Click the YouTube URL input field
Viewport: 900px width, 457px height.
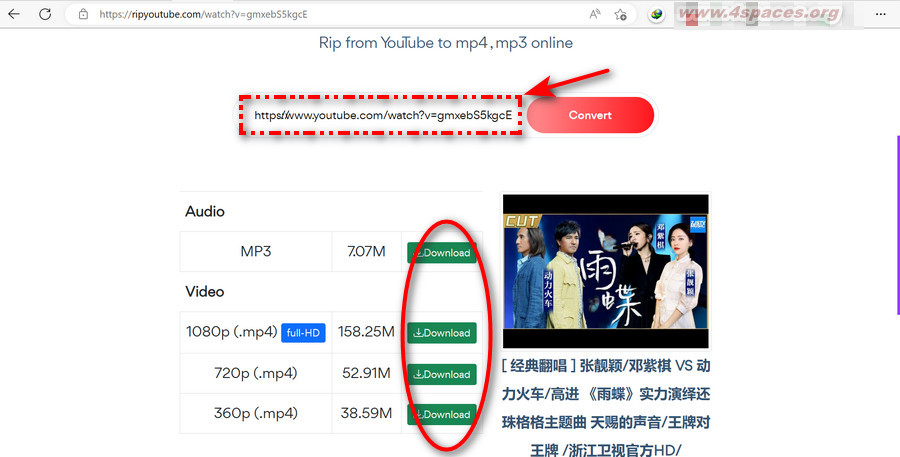point(382,115)
